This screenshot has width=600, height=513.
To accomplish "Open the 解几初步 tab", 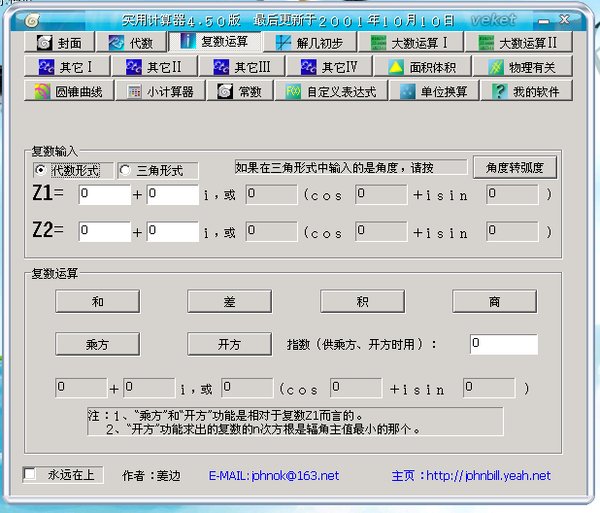I will point(310,42).
